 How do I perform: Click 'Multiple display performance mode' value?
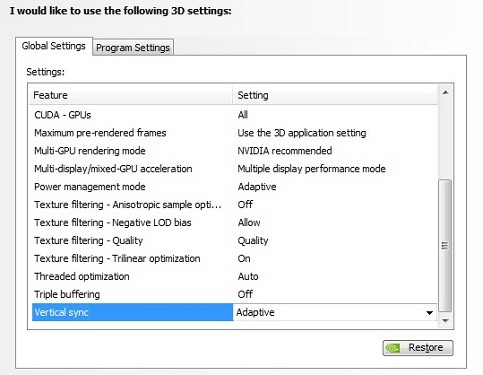(311, 169)
